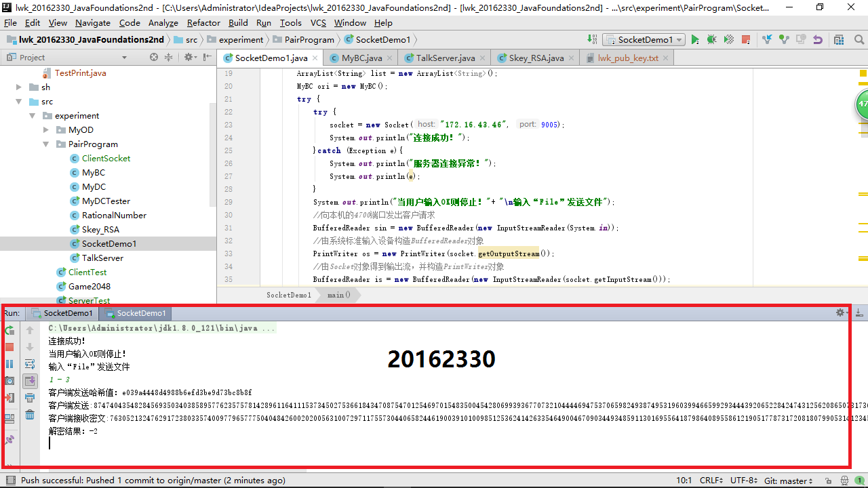Expand the MyOD folder

[x=45, y=130]
